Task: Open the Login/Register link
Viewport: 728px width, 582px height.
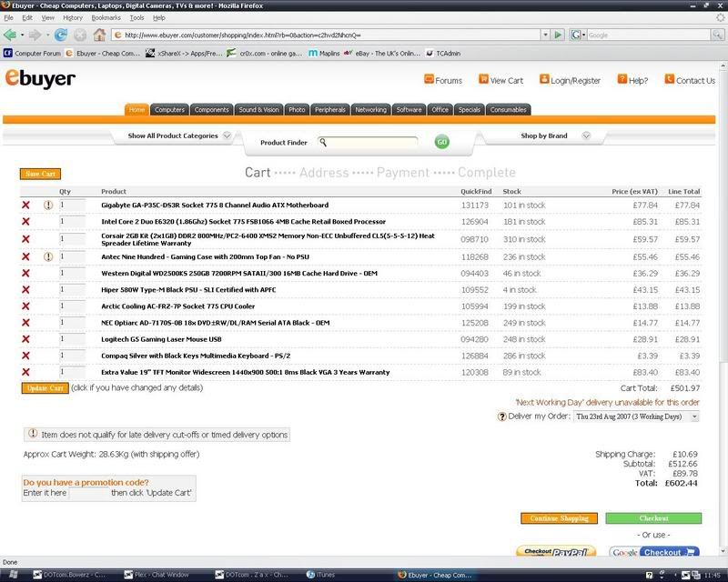Action: coord(570,80)
